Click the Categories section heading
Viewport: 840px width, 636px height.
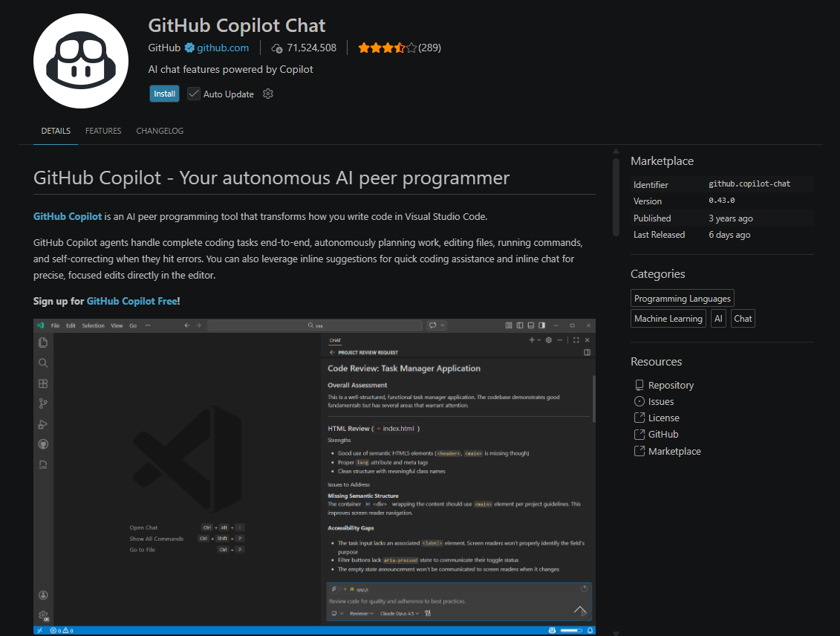658,274
